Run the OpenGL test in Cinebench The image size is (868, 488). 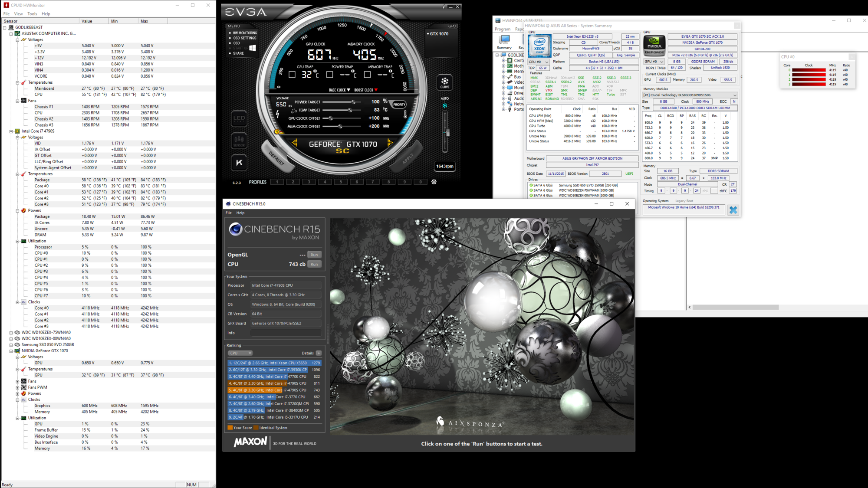(x=314, y=255)
